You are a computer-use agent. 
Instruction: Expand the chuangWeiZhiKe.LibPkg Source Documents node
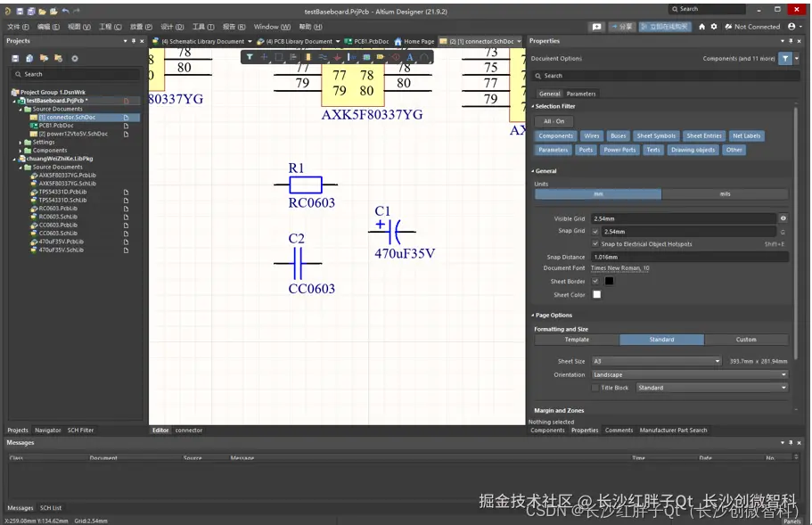pyautogui.click(x=20, y=167)
